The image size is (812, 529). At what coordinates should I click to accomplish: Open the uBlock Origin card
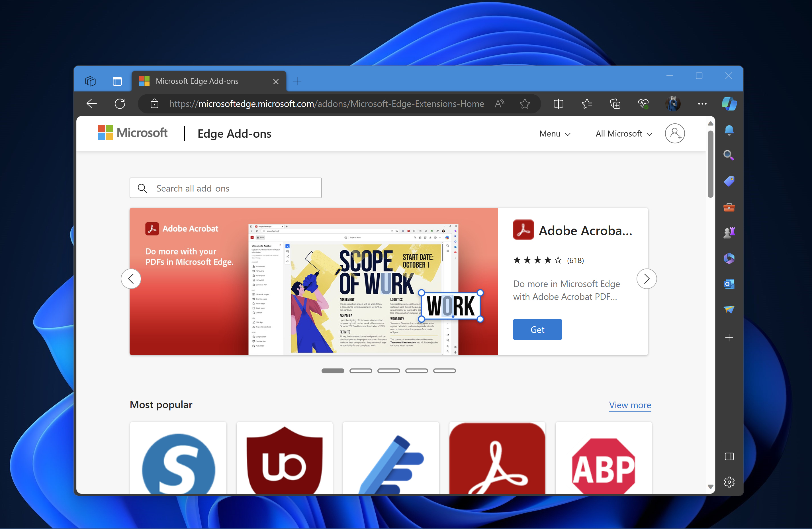click(284, 458)
